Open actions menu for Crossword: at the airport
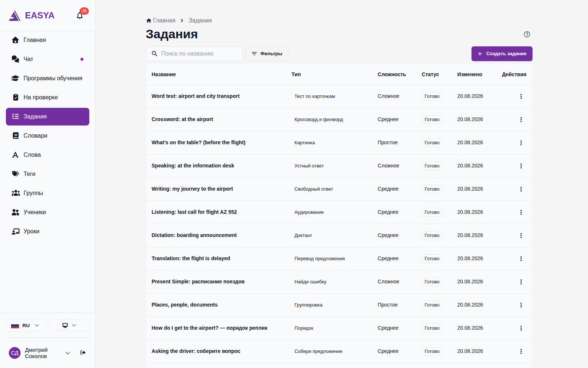 [x=521, y=120]
